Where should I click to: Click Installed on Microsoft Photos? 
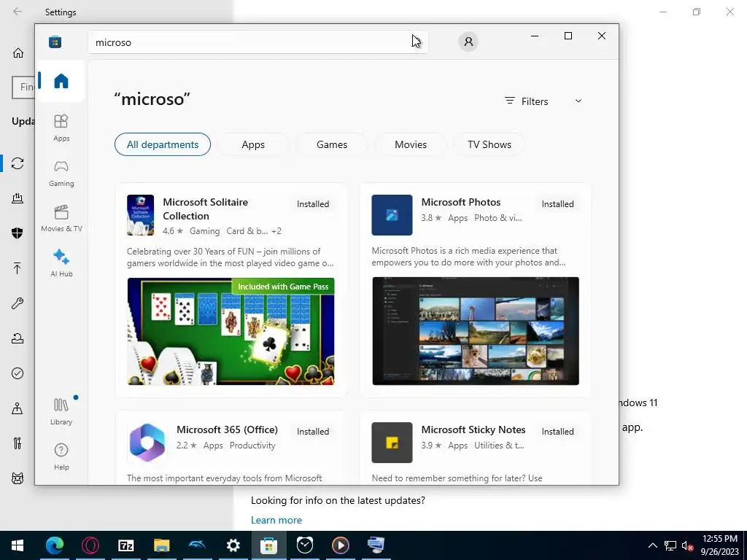(x=557, y=204)
